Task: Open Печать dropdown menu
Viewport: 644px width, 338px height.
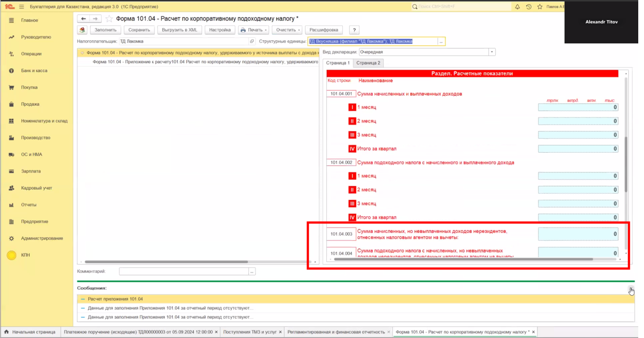Action: (253, 30)
